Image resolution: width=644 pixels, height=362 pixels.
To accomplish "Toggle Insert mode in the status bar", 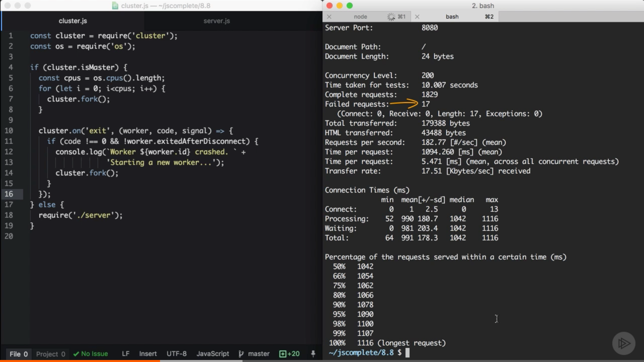I will [148, 353].
